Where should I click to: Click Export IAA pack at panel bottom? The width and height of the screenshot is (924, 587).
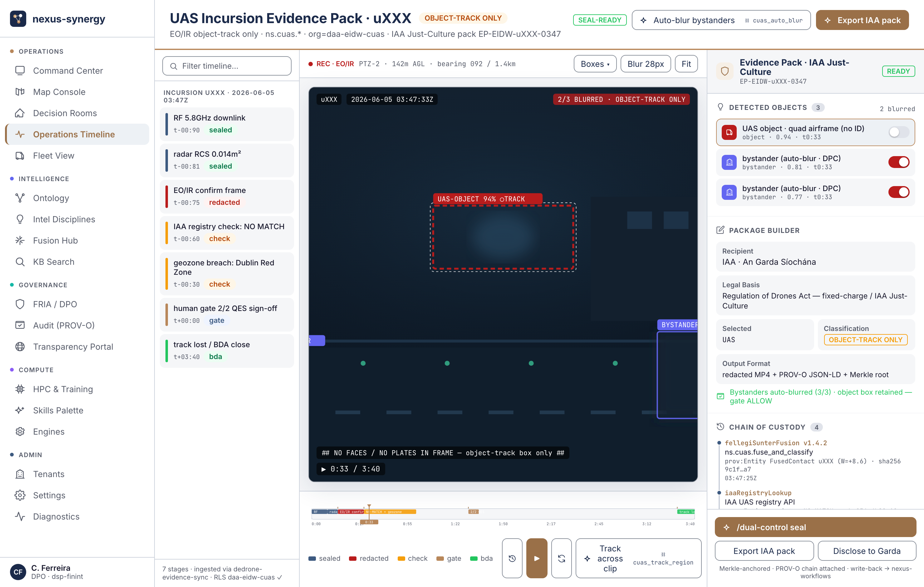tap(764, 551)
